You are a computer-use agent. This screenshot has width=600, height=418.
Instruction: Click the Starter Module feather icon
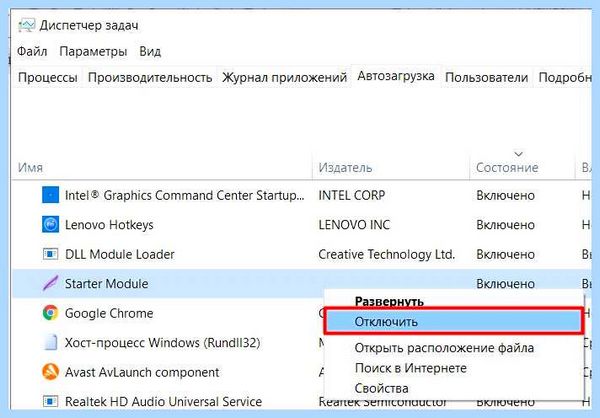(51, 283)
